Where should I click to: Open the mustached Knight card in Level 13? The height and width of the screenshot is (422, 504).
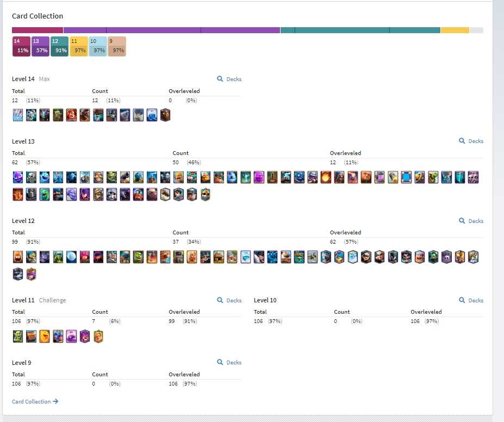point(98,177)
